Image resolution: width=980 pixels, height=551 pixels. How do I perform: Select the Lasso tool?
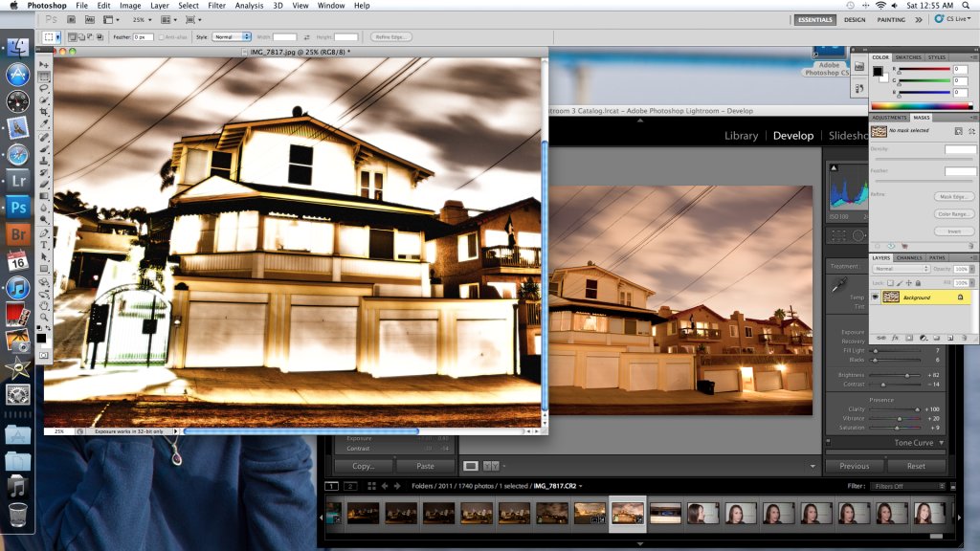(x=44, y=89)
